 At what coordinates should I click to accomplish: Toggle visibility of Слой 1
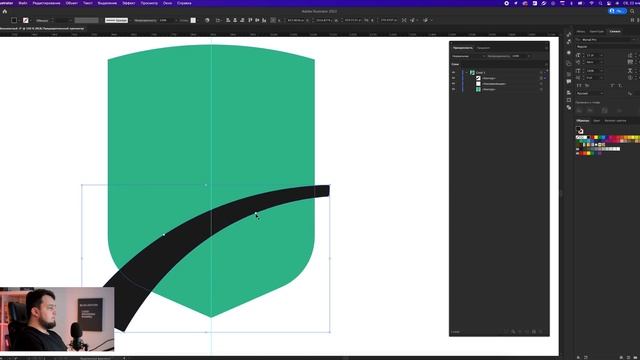(x=453, y=72)
